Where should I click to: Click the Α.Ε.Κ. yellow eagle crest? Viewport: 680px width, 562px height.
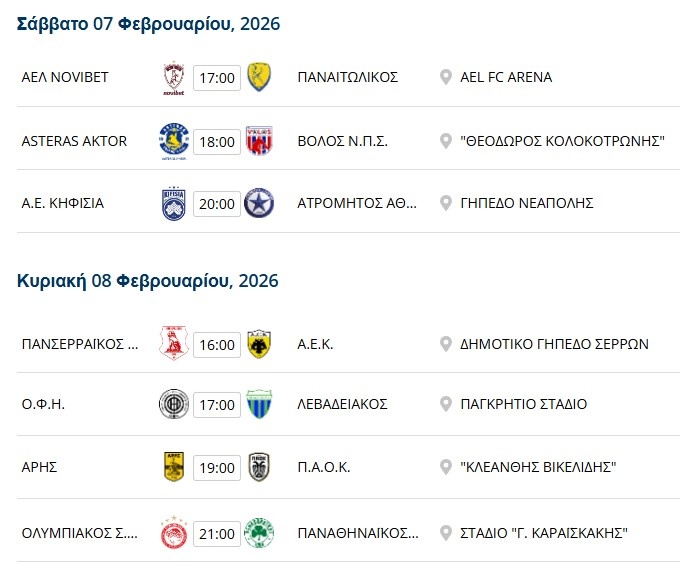(259, 344)
